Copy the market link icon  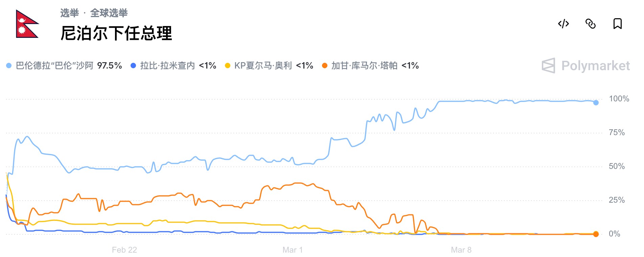pyautogui.click(x=591, y=24)
